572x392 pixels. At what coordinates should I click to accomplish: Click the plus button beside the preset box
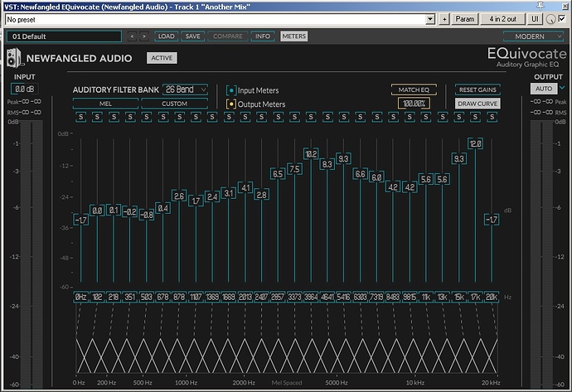click(444, 19)
